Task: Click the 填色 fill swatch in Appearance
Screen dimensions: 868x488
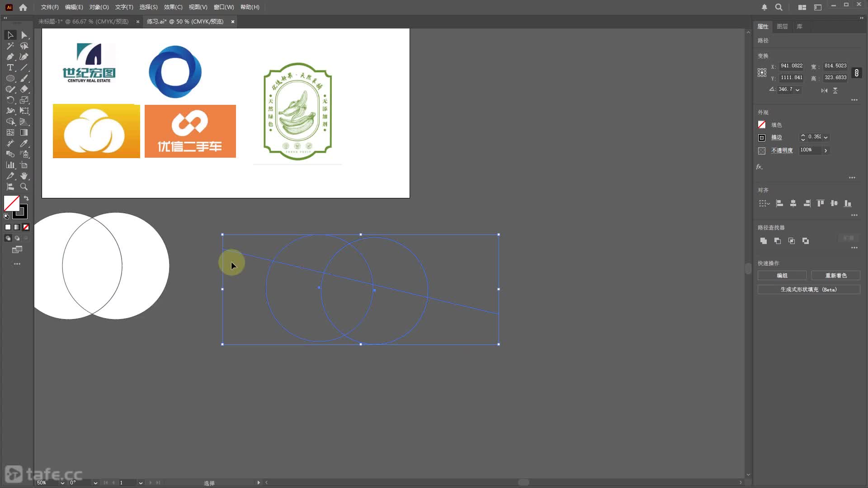Action: click(x=762, y=125)
